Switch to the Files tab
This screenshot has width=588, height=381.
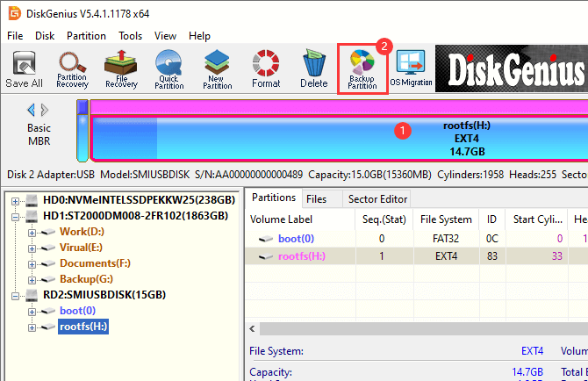317,199
